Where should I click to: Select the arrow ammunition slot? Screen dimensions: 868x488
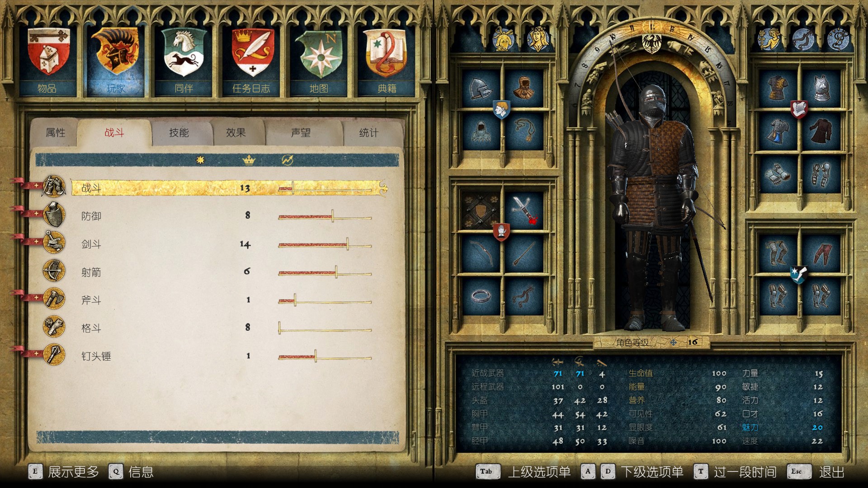tap(524, 253)
